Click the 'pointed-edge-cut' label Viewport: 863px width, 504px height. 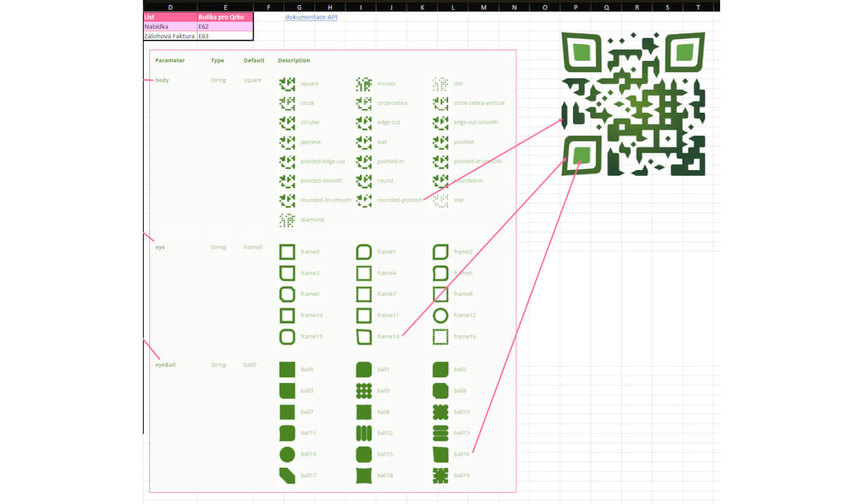click(x=323, y=162)
